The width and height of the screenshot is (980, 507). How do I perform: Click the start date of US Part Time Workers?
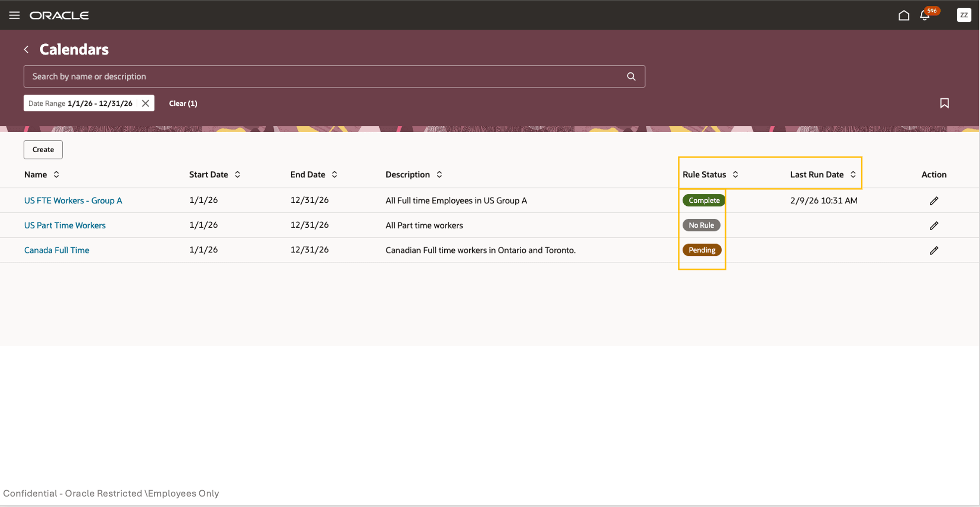click(203, 225)
